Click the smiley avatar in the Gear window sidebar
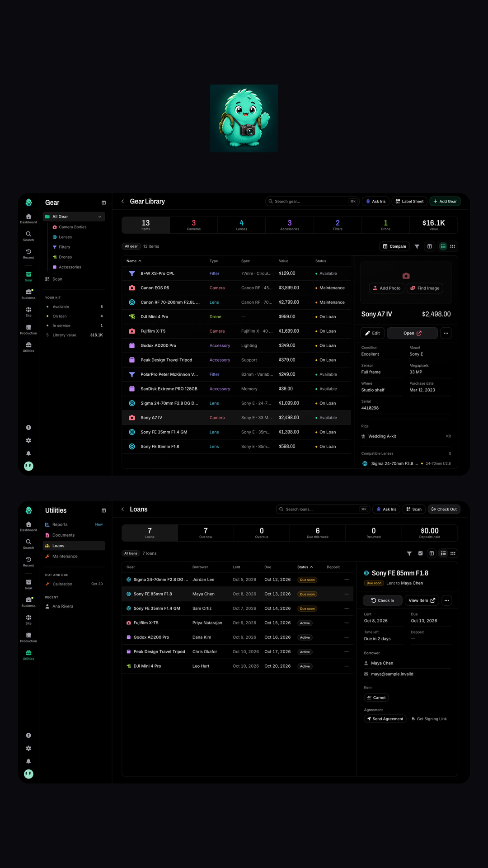 (28, 466)
